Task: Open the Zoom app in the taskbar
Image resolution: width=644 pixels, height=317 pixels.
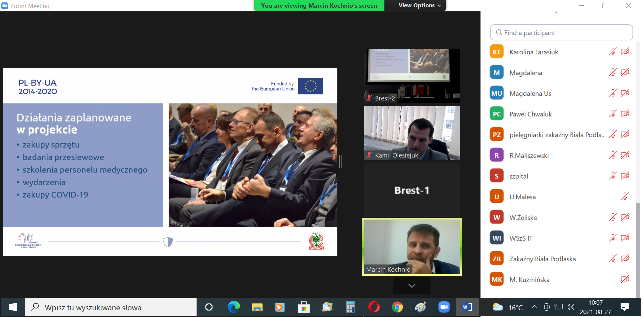Action: [x=444, y=307]
